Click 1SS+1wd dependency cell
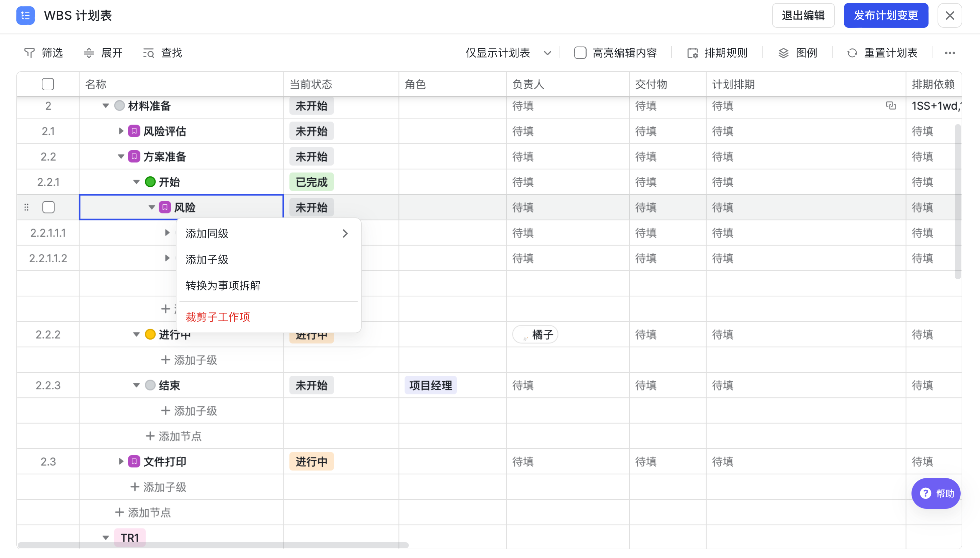 tap(934, 105)
